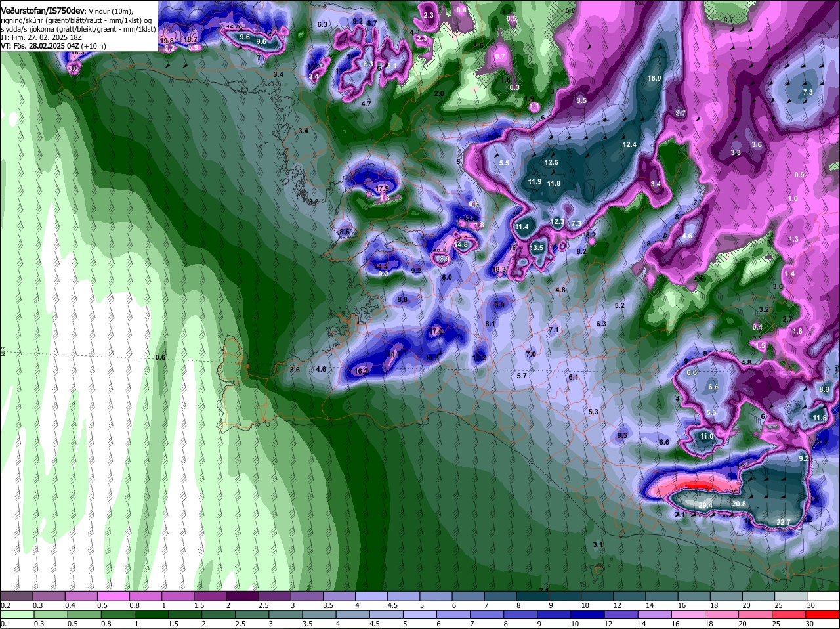Click the red 25 rain legend swatch
The image size is (840, 629).
click(x=789, y=614)
